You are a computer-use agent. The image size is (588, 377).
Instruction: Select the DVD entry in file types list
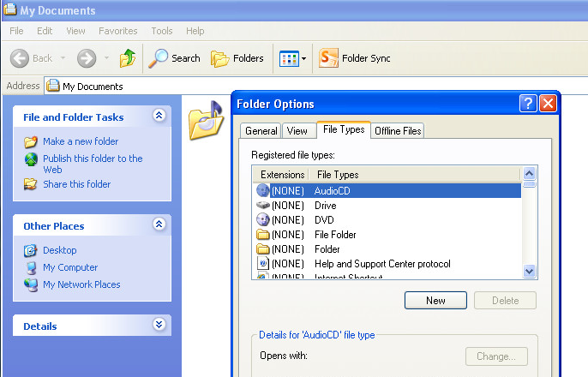(324, 220)
